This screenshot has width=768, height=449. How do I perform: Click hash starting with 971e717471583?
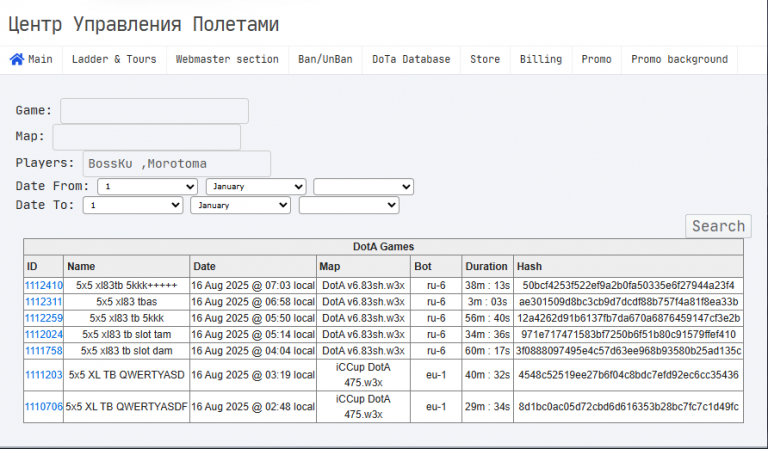(x=628, y=334)
